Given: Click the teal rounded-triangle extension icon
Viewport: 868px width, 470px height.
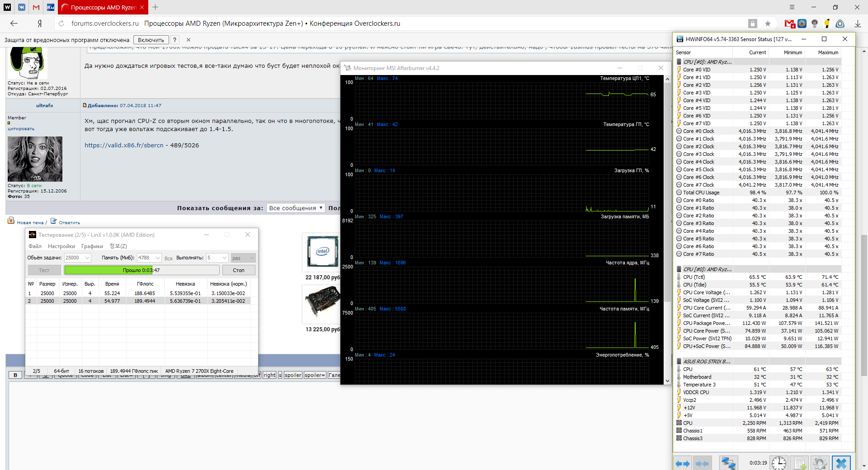Looking at the screenshot, I should coord(840,23).
